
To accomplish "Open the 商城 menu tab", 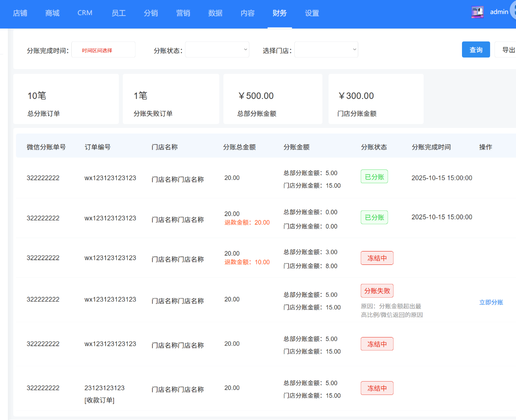I will click(52, 13).
